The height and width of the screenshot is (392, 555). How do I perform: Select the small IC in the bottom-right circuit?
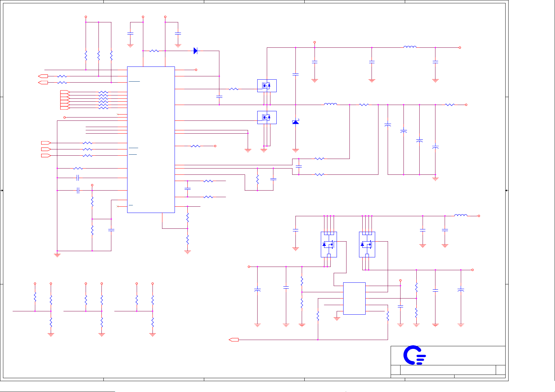(x=354, y=298)
